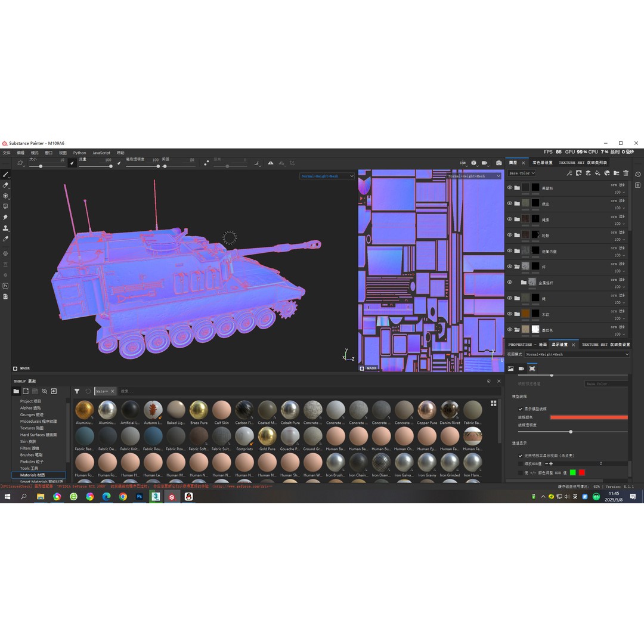Switch to the 着色器设置 tab
644x644 pixels.
click(543, 163)
